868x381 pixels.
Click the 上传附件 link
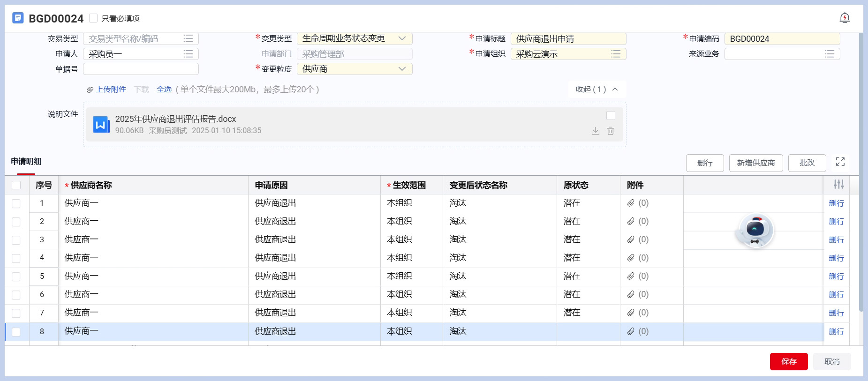(x=111, y=89)
